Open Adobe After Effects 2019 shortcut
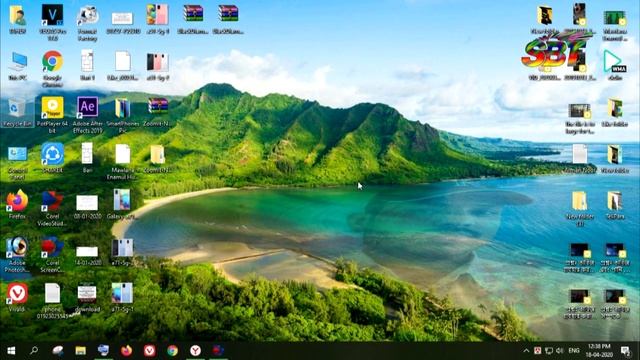Screen dimensions: 640x360 point(87,115)
